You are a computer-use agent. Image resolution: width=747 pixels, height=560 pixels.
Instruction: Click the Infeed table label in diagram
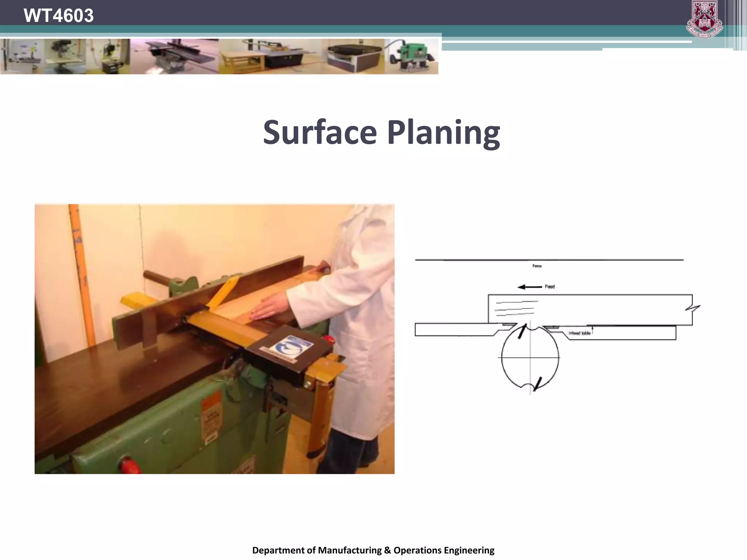[579, 333]
